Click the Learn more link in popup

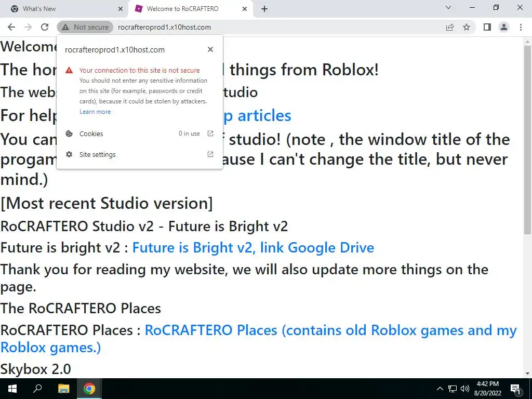pyautogui.click(x=95, y=112)
